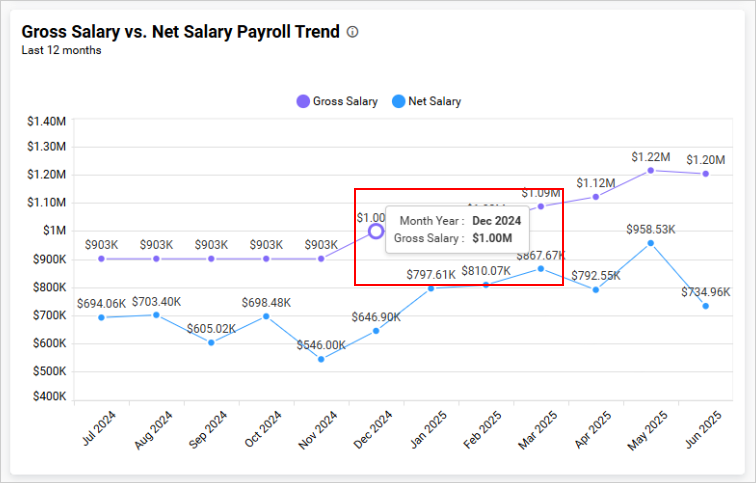Click the Jan 2025 Net Salary $797.61K point
756x483 pixels.
click(x=431, y=289)
